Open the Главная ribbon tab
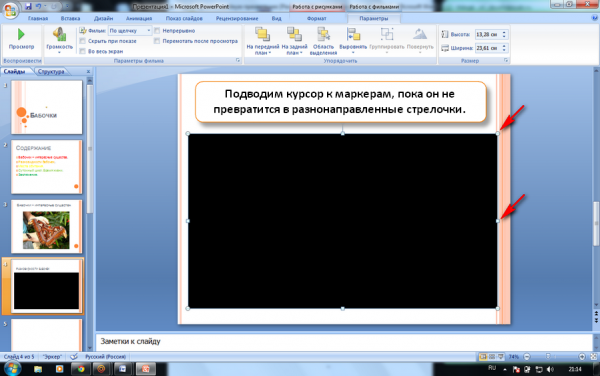The height and width of the screenshot is (376, 600). pyautogui.click(x=38, y=18)
